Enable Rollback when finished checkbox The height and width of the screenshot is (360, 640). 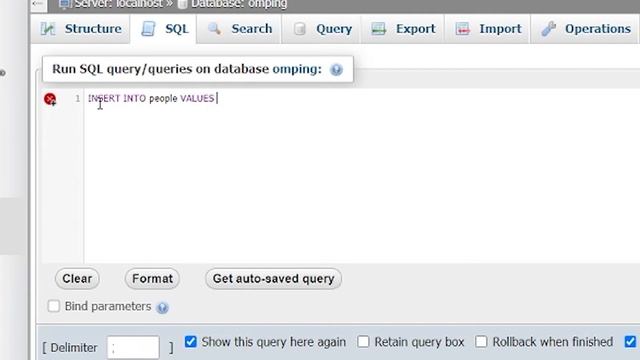[481, 342]
